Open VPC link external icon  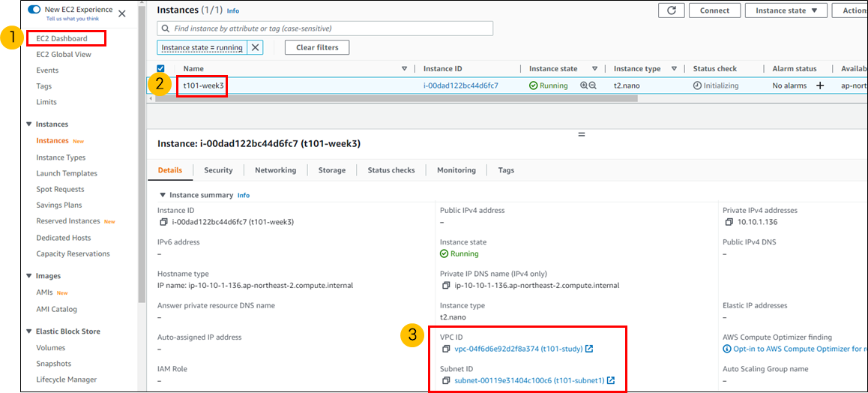(590, 349)
